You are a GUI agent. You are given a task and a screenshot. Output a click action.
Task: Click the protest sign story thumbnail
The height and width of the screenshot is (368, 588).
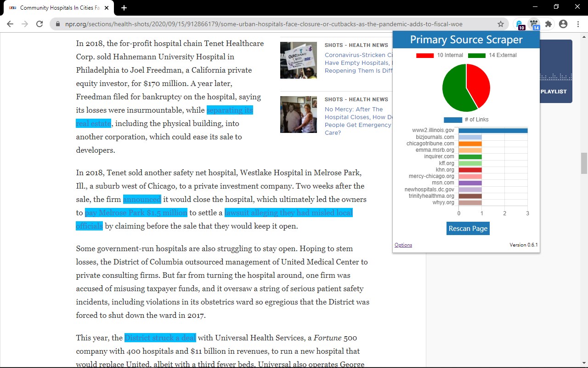[299, 60]
